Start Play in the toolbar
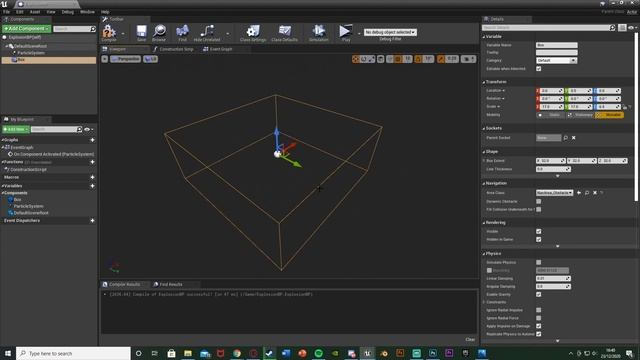Screen dimensions: 640x360 click(x=345, y=32)
